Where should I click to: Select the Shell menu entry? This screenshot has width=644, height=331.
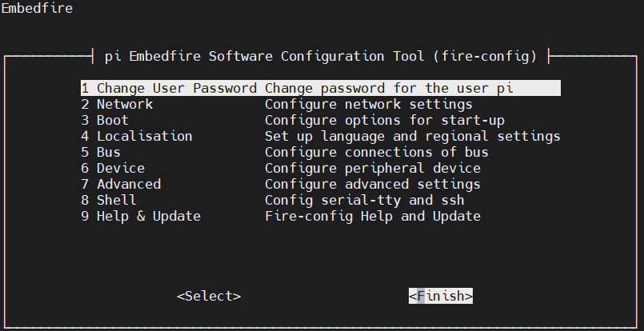320,201
